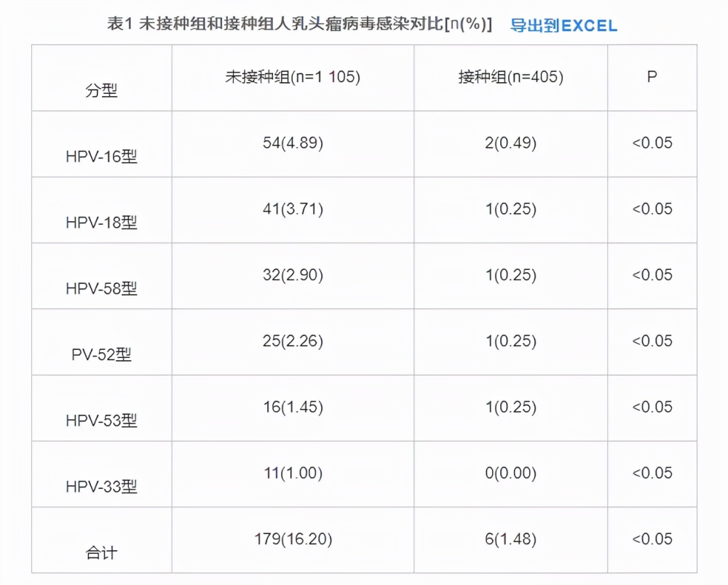Select the 16(1.45) value cell

pyautogui.click(x=293, y=407)
